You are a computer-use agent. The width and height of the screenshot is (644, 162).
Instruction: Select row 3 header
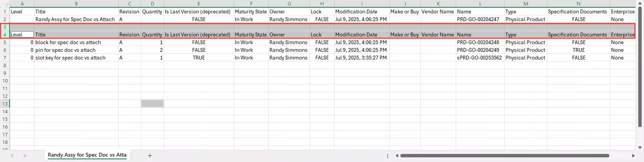[5, 27]
